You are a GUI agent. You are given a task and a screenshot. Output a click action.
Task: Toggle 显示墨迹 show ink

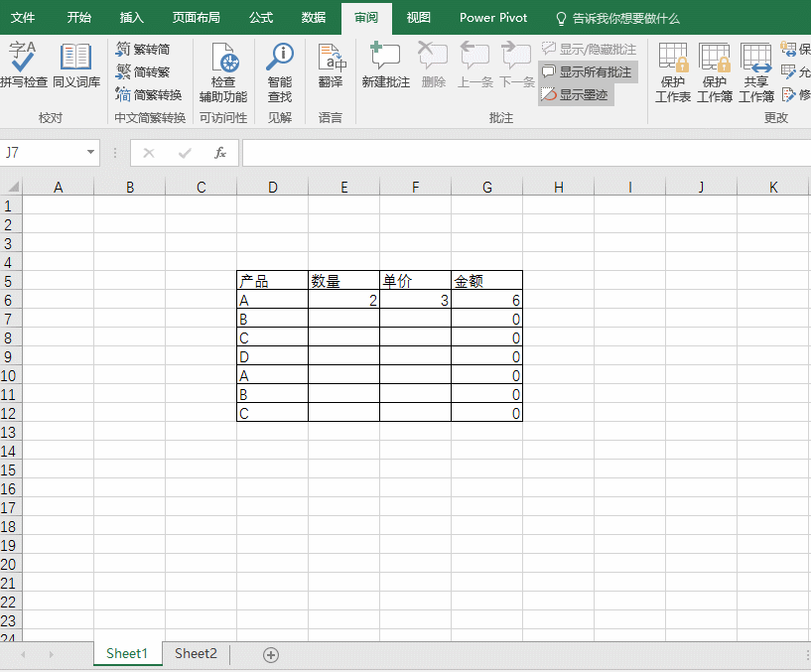coord(575,95)
